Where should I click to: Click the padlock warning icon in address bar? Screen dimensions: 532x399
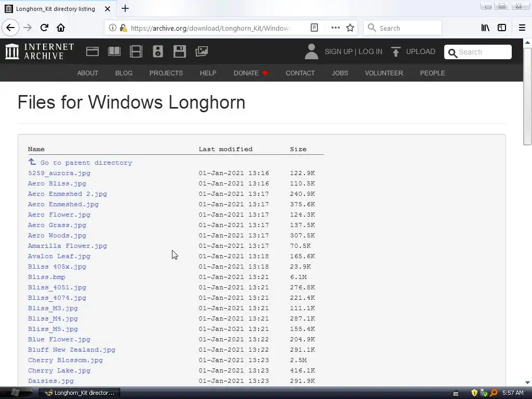[x=124, y=28]
